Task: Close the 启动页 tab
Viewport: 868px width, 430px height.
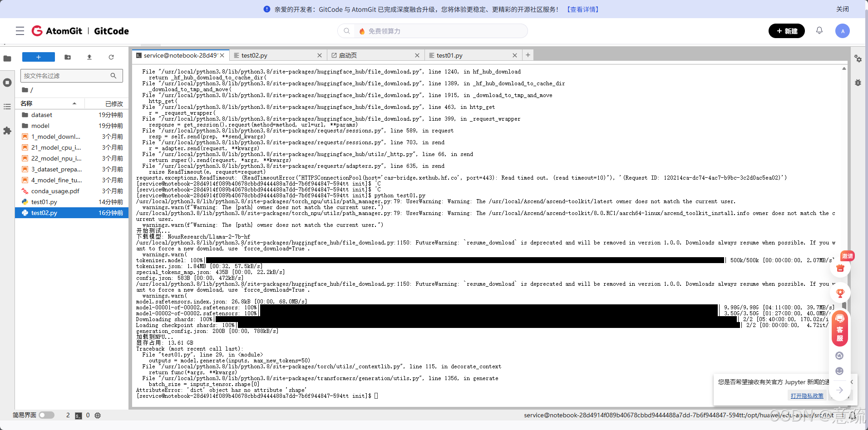Action: (x=417, y=55)
